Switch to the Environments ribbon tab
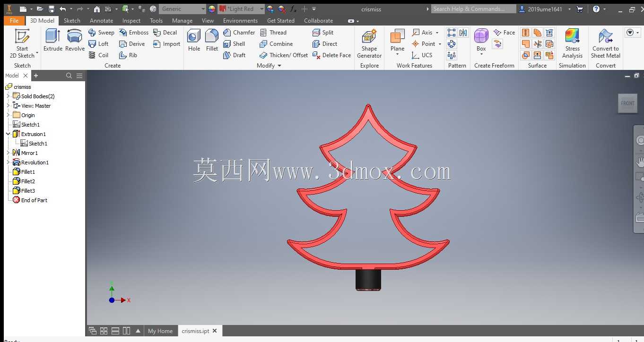Screen dimensions: 644x342 click(240, 21)
